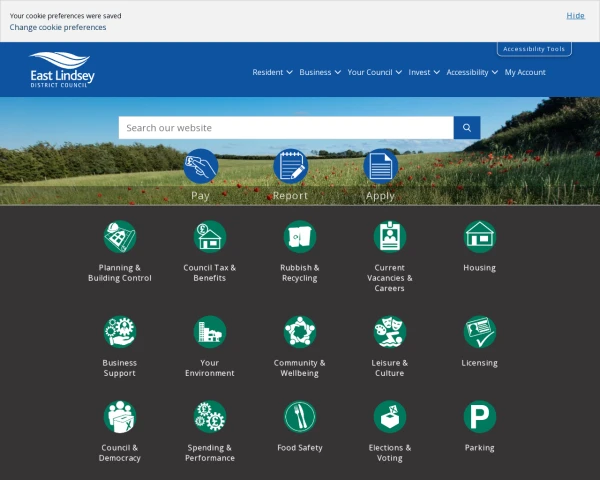The width and height of the screenshot is (600, 480).
Task: Open the Report notepad icon
Action: coord(290,166)
